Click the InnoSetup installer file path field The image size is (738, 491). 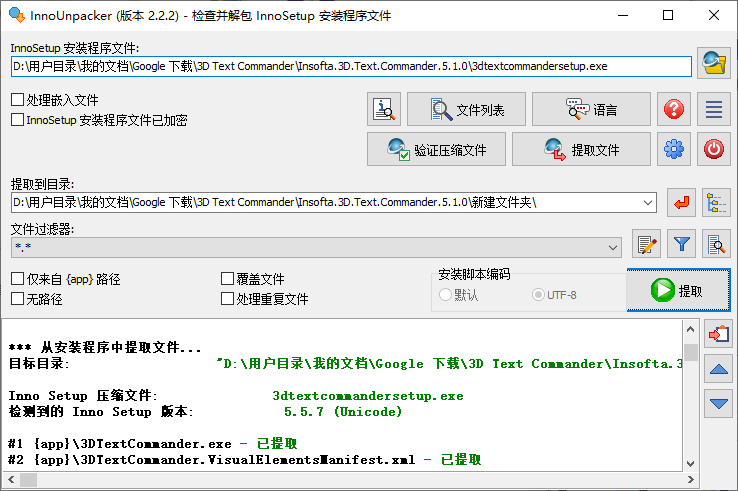pyautogui.click(x=351, y=66)
